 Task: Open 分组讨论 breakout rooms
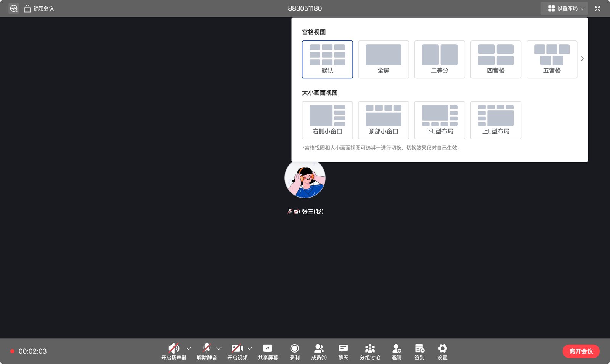coord(370,351)
